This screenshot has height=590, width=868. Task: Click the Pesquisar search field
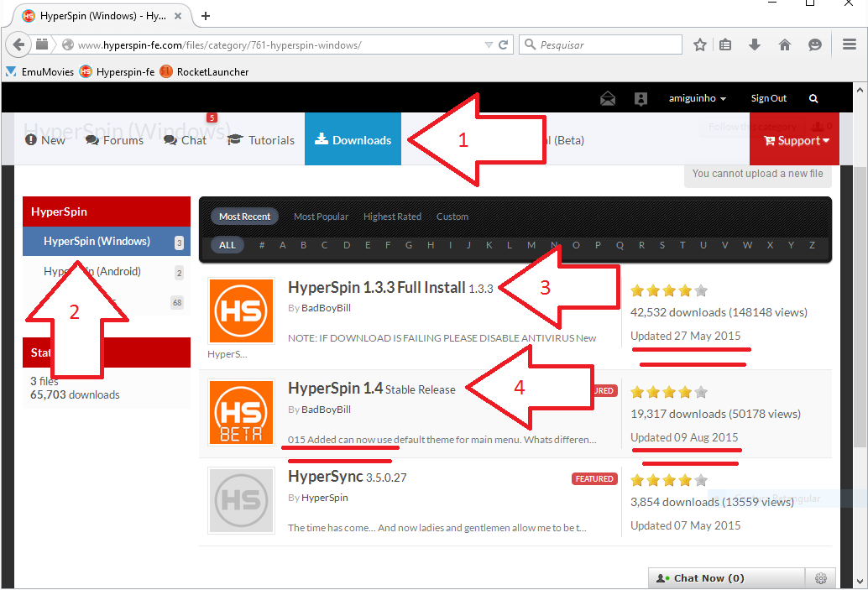point(600,44)
